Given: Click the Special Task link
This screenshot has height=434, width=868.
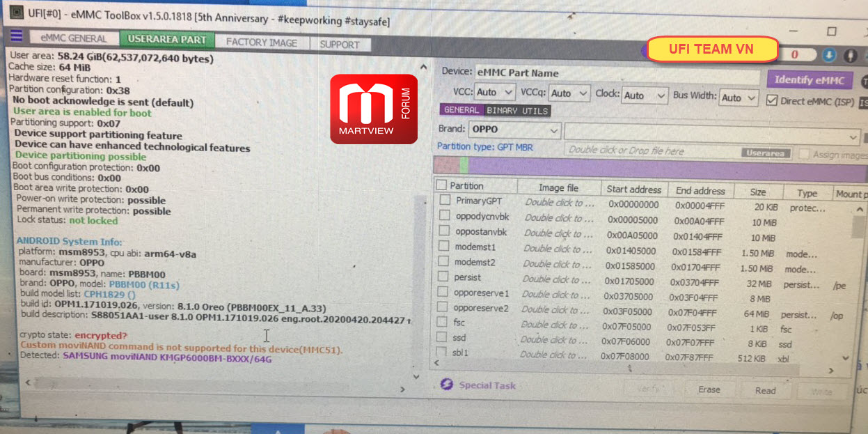Looking at the screenshot, I should [487, 385].
